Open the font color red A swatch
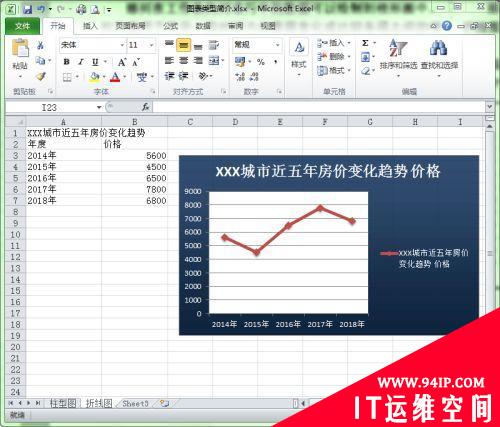Viewport: 500px width, 427px height. point(115,77)
